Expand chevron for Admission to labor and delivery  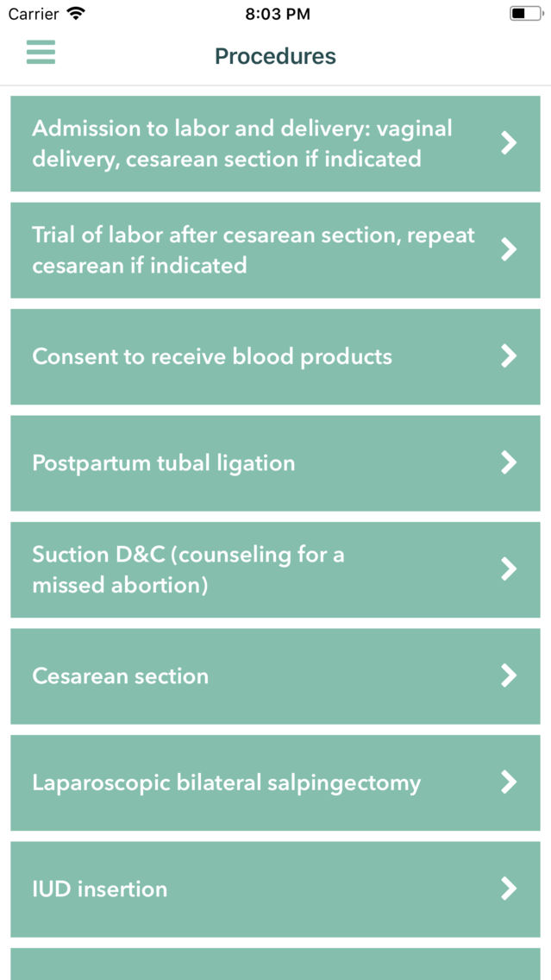(x=509, y=143)
